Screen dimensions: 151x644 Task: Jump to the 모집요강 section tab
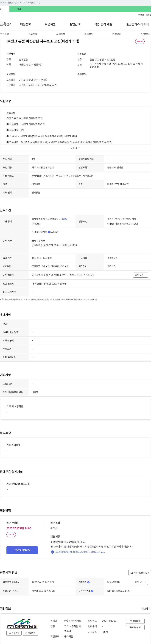(x=5, y=34)
